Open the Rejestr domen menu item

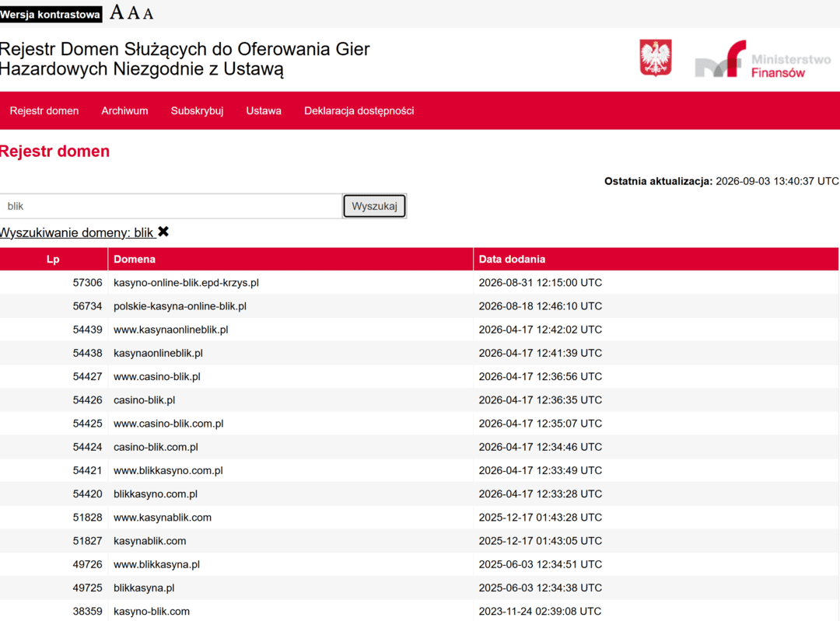tap(44, 111)
